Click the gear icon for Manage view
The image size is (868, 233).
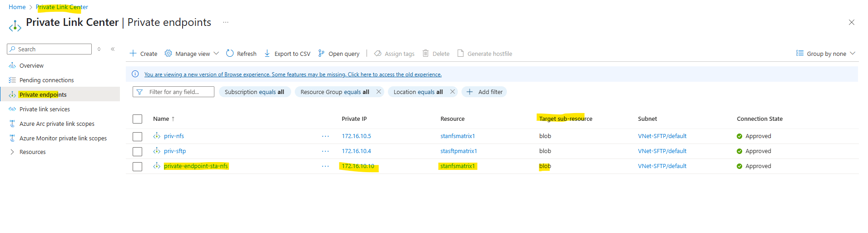coord(168,53)
